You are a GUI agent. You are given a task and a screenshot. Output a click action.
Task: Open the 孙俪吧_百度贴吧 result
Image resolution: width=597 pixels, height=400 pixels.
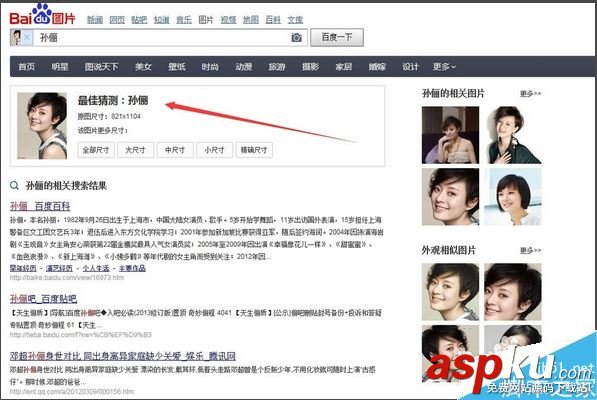pyautogui.click(x=43, y=299)
